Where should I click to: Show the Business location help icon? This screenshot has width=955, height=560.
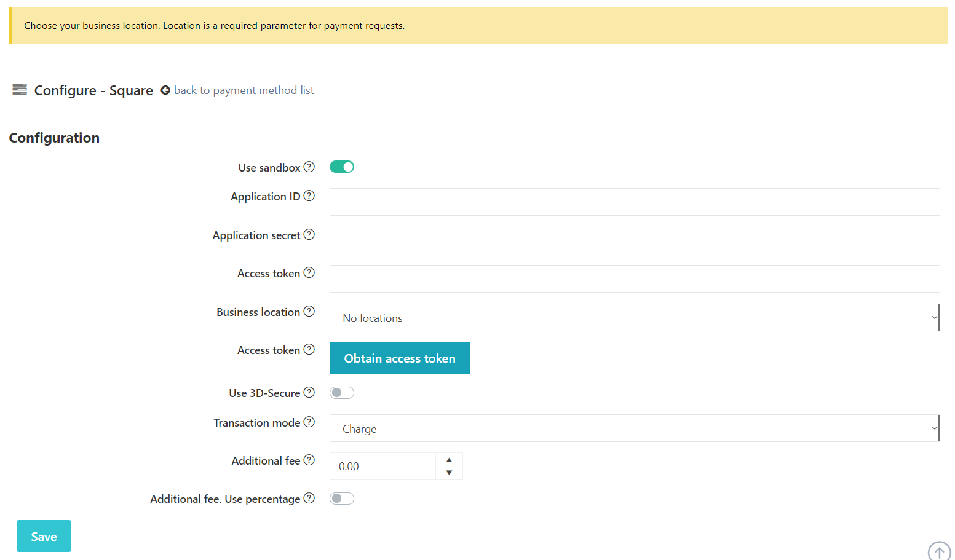[309, 311]
